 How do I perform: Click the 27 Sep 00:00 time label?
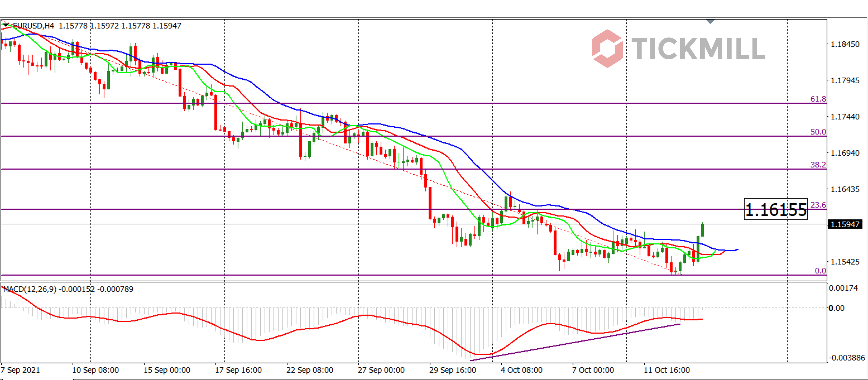click(x=381, y=370)
